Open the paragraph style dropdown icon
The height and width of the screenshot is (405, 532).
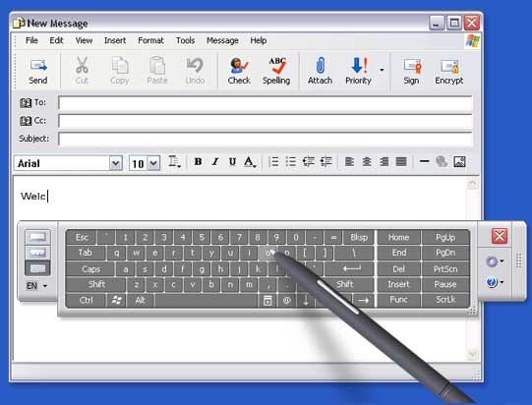tap(174, 162)
